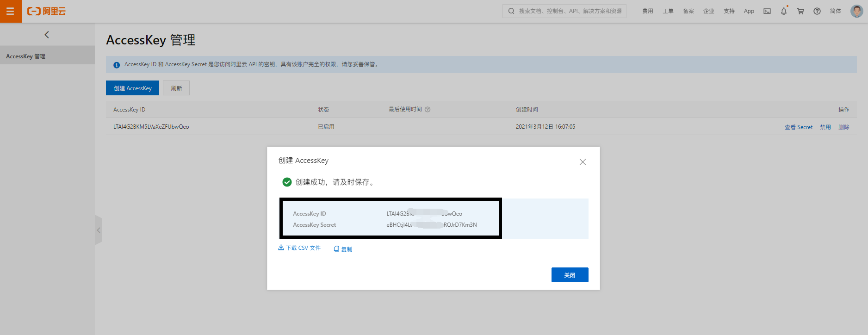Click the 创建成功 success message text
Viewport: 868px width, 335px height.
tap(336, 182)
